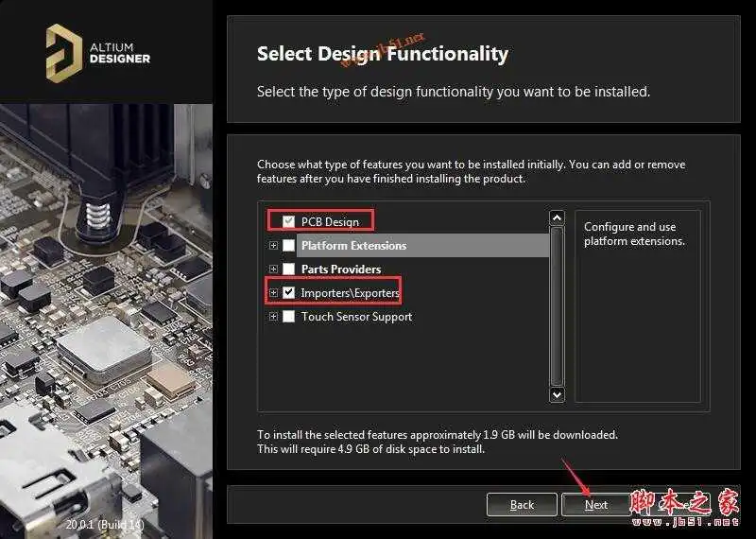The height and width of the screenshot is (539, 756).
Task: Check the Parts Providers option
Action: click(x=289, y=269)
